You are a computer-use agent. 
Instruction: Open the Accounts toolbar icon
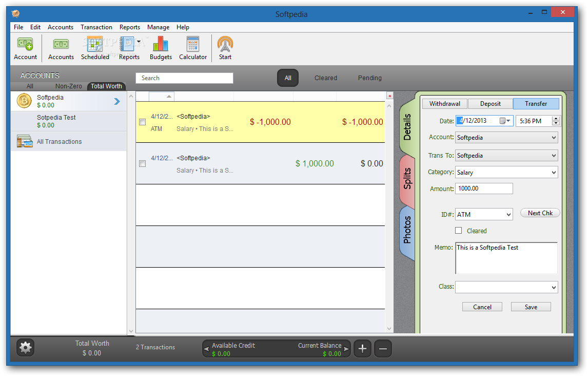tap(61, 44)
